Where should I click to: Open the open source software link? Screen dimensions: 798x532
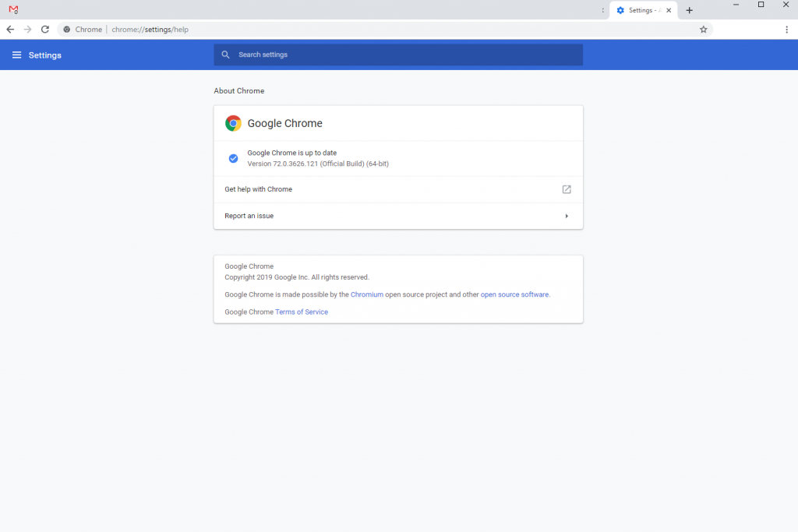[x=514, y=294]
